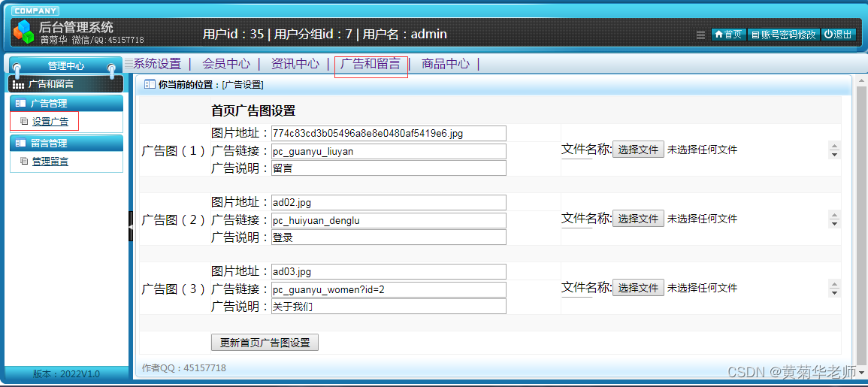Select the 广告和留言 menu
Viewport: 868px width, 387px height.
(x=370, y=64)
